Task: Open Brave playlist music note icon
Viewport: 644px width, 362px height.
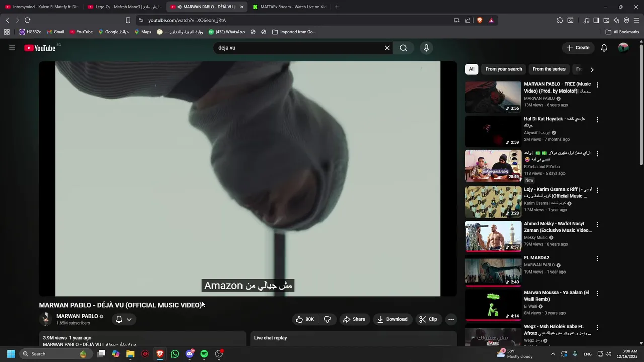Action: 586,20
